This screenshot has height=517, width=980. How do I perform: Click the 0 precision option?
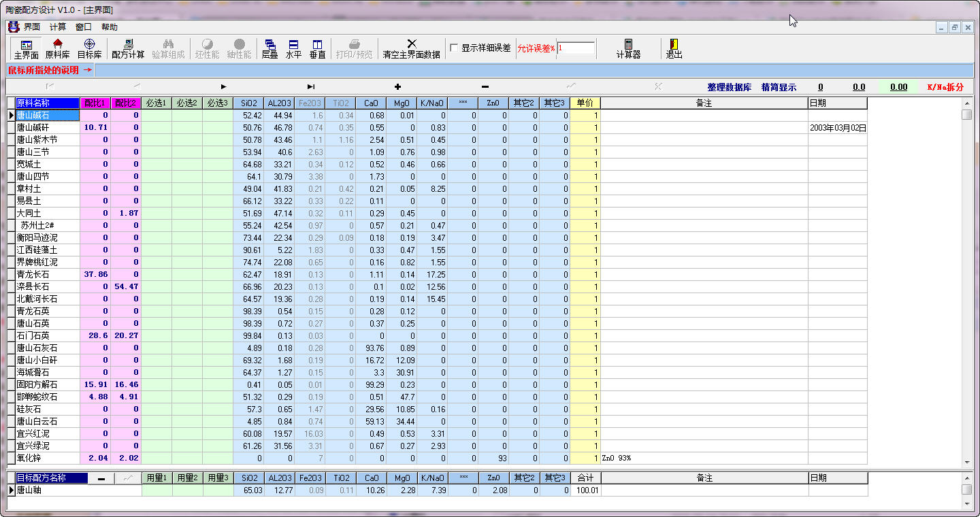(x=821, y=87)
